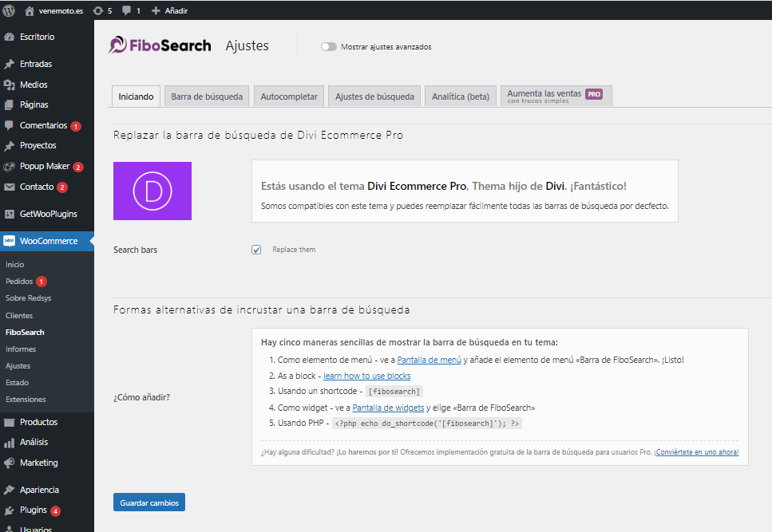Click the Contacto badge showing 2

(x=62, y=187)
